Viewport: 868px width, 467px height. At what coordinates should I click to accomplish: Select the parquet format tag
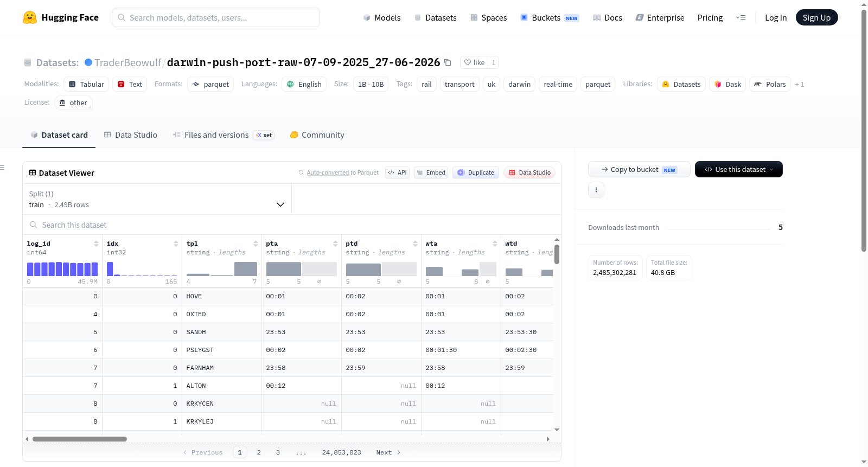[210, 84]
